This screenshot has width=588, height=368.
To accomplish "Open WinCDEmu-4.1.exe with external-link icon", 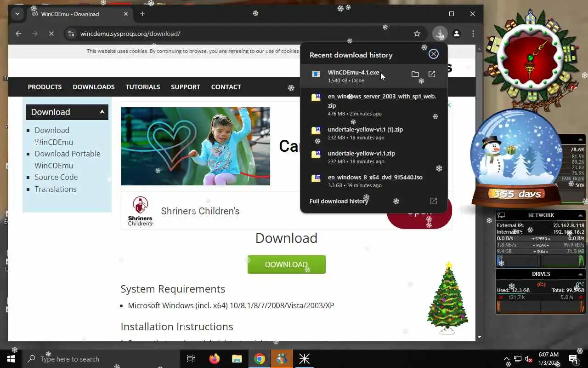I will click(x=432, y=74).
